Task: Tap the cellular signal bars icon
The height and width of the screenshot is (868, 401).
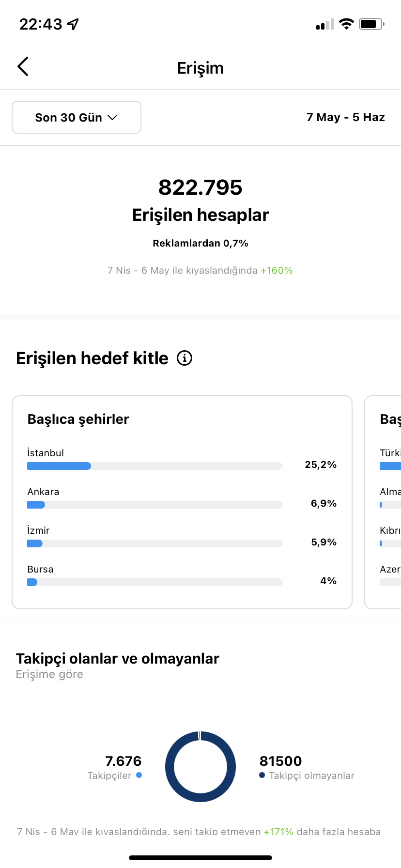Action: pos(325,24)
